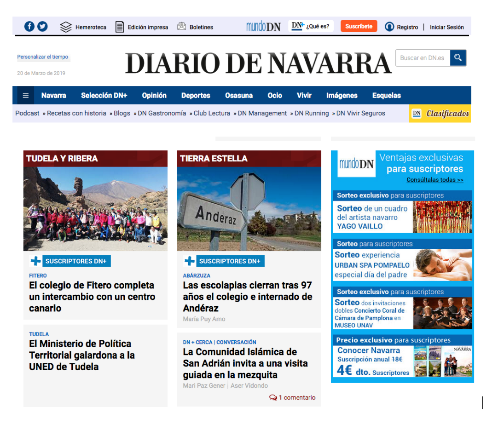Click the DN+ ¿Qué es? button
The width and height of the screenshot is (504, 424).
click(311, 26)
